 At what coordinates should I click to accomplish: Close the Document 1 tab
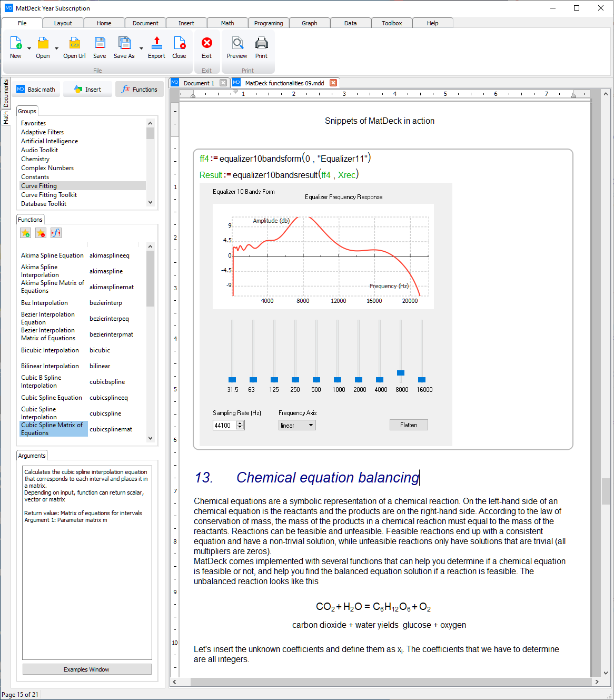coord(223,83)
